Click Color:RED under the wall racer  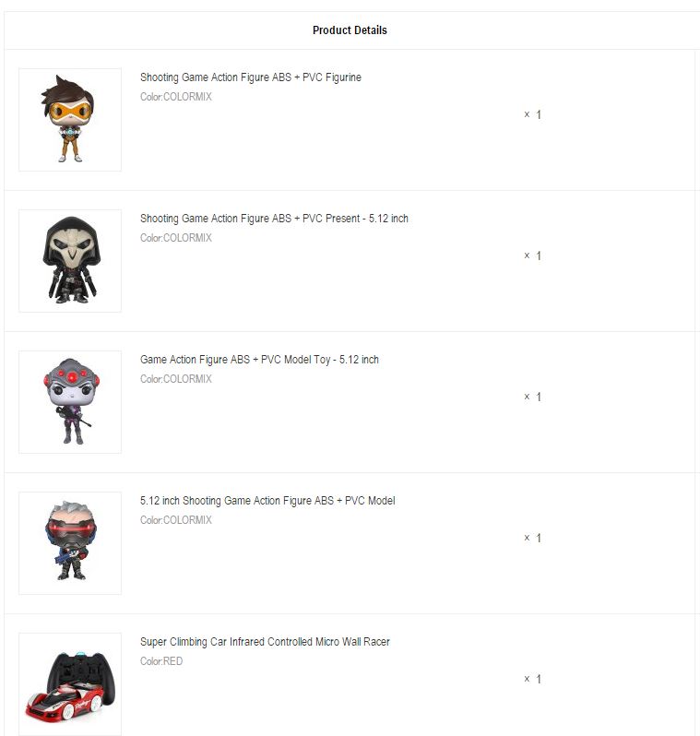pyautogui.click(x=161, y=661)
